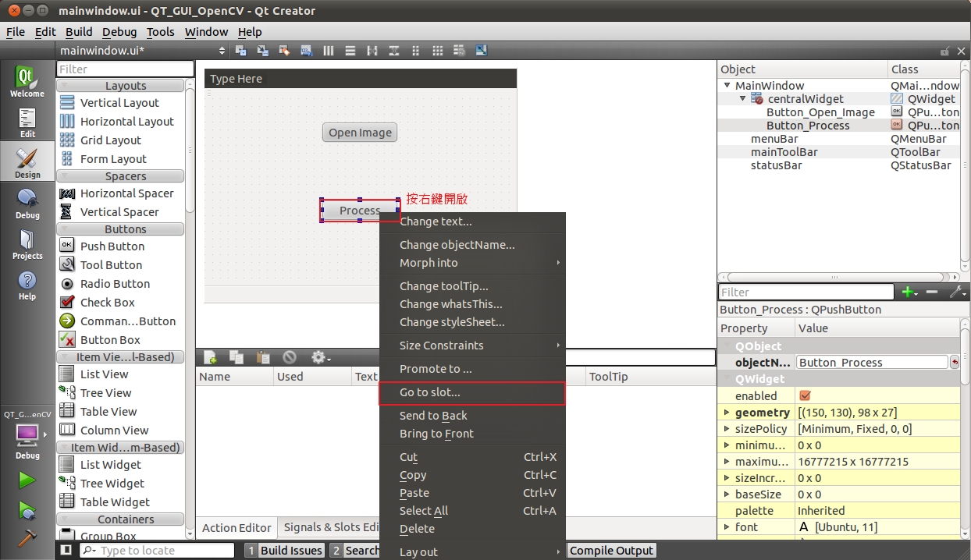Apply Lay Out Vertically in Splitter
This screenshot has height=560, width=971.
[x=394, y=51]
